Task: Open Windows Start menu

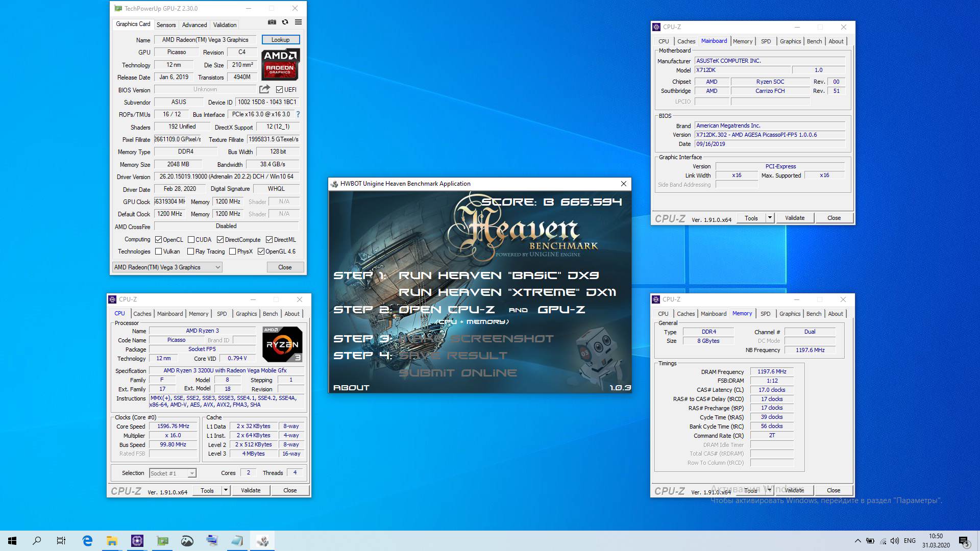Action: (12, 541)
